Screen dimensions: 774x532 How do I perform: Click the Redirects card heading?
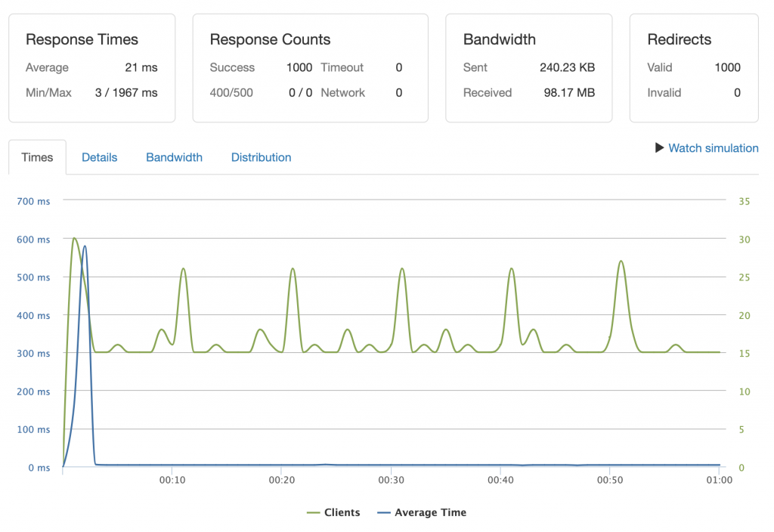[680, 39]
